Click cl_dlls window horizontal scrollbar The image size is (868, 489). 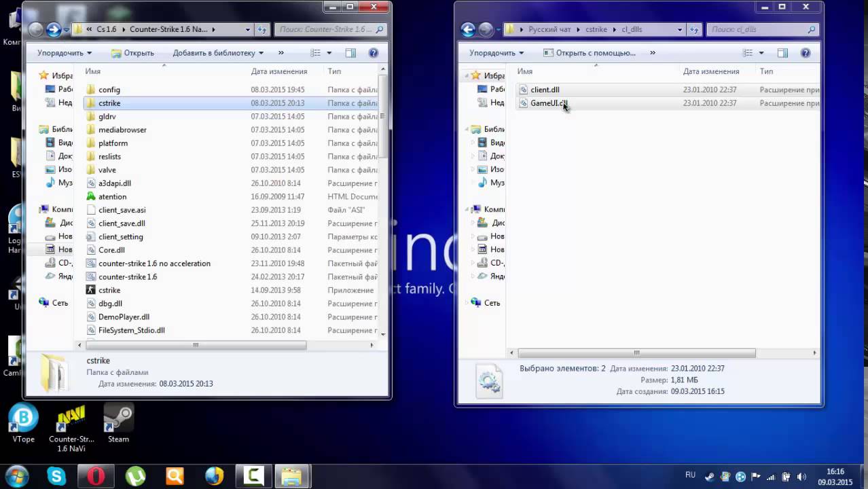(636, 353)
